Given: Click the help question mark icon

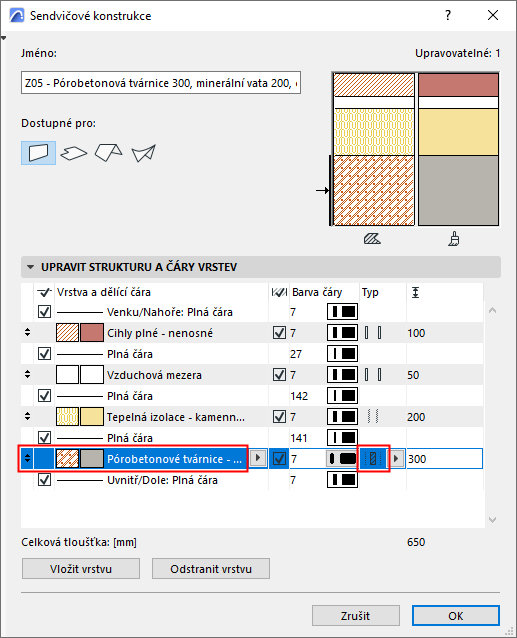Looking at the screenshot, I should [448, 15].
